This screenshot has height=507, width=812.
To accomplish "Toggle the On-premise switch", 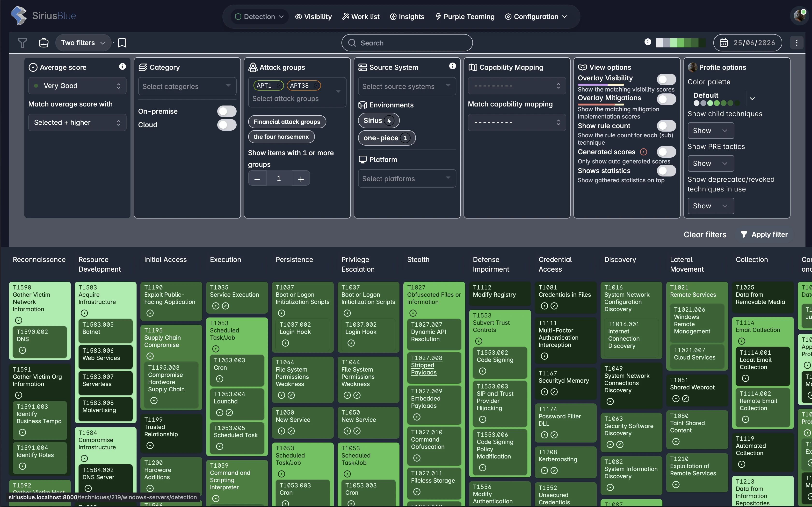I will click(x=227, y=111).
